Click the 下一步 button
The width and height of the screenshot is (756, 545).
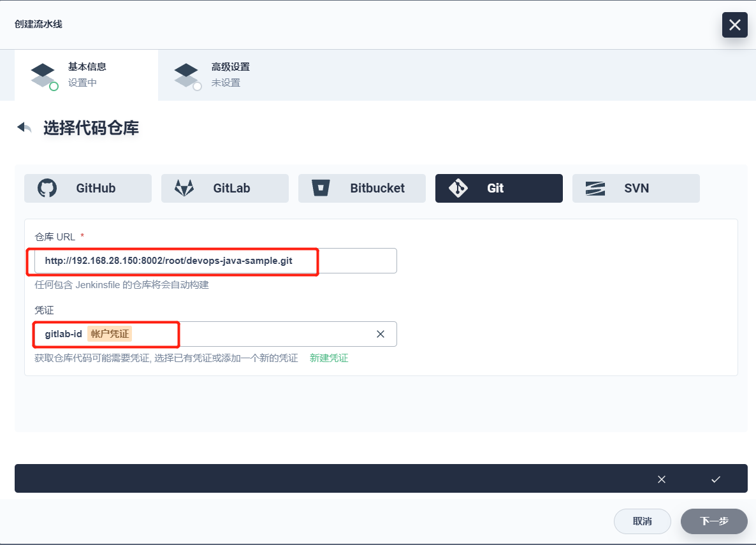(714, 521)
